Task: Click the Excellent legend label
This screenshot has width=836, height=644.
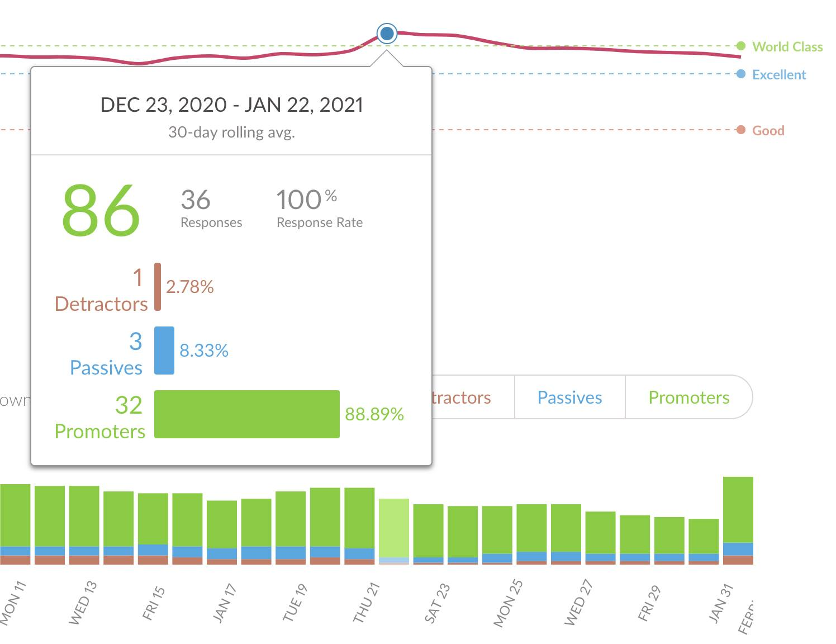Action: click(x=778, y=75)
